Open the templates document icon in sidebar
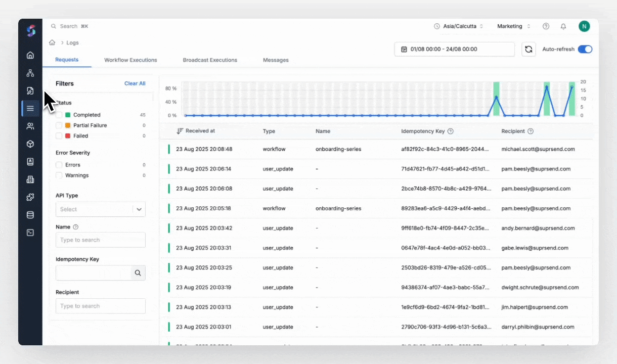The height and width of the screenshot is (364, 617). (30, 90)
